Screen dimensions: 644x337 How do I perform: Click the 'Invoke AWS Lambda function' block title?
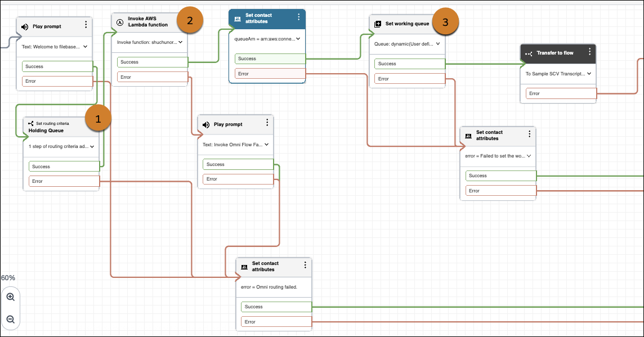pos(148,22)
